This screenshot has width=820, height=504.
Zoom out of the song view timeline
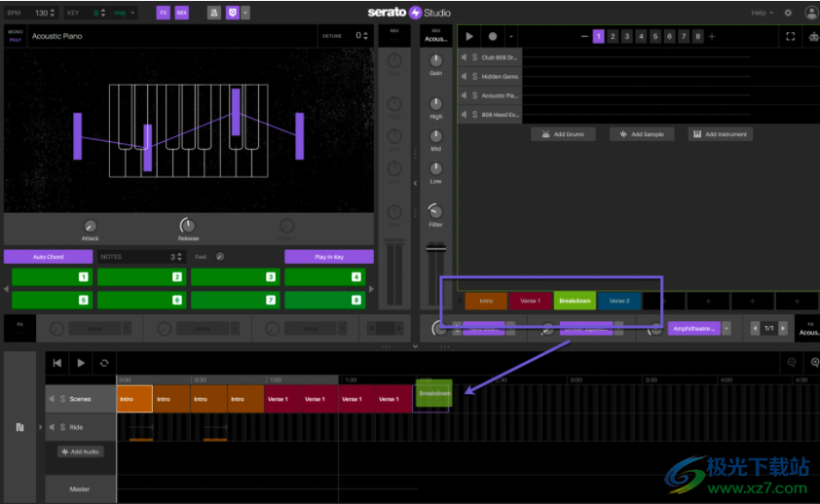(x=792, y=363)
